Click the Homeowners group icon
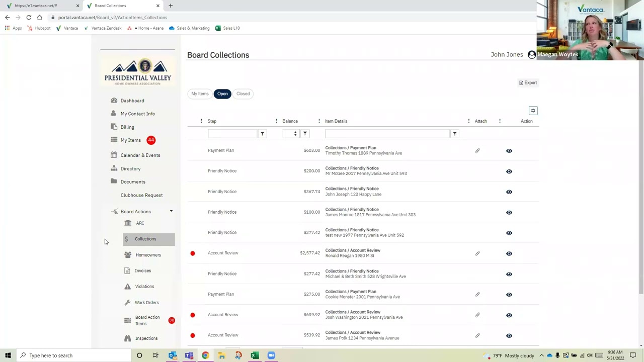Screen dimensions: 644x362 click(x=128, y=255)
